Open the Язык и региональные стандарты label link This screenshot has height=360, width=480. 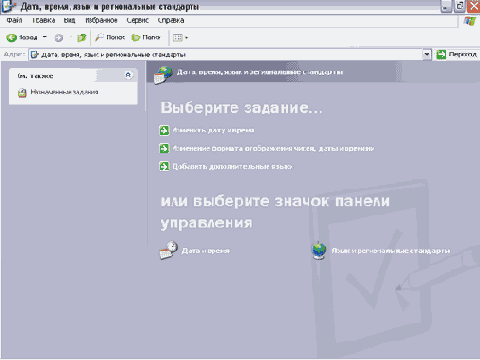(x=391, y=251)
